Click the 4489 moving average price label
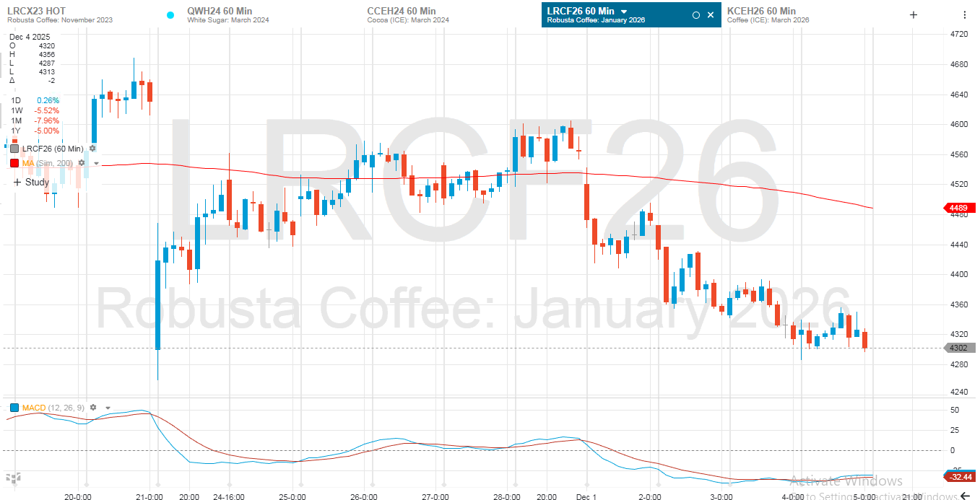The width and height of the screenshot is (980, 500). (x=958, y=209)
